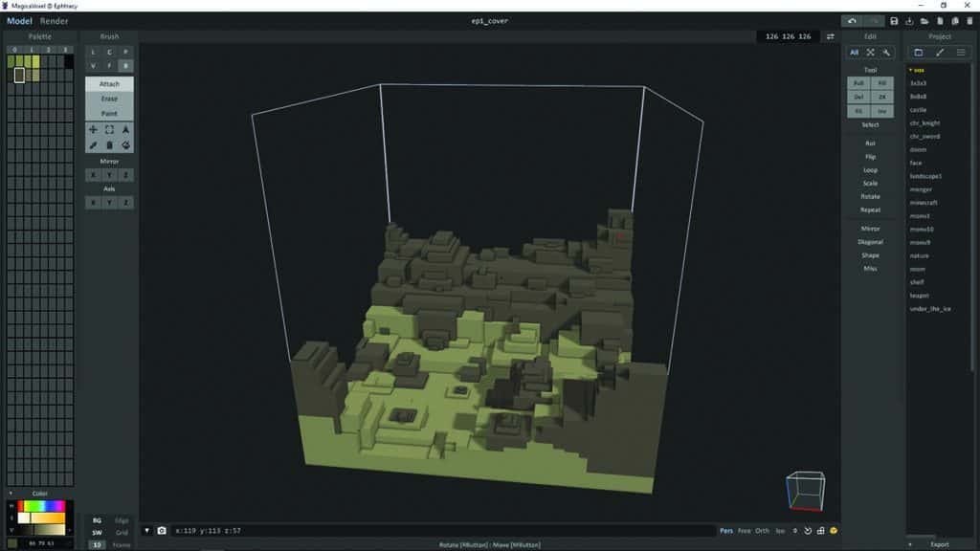The image size is (980, 551).
Task: Toggle the SW shadow display option
Action: (97, 533)
